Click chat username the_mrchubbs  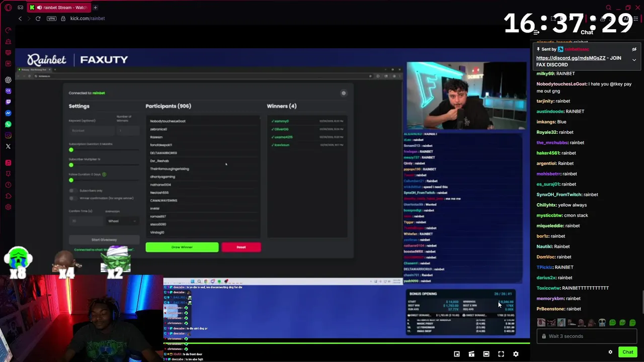[552, 143]
